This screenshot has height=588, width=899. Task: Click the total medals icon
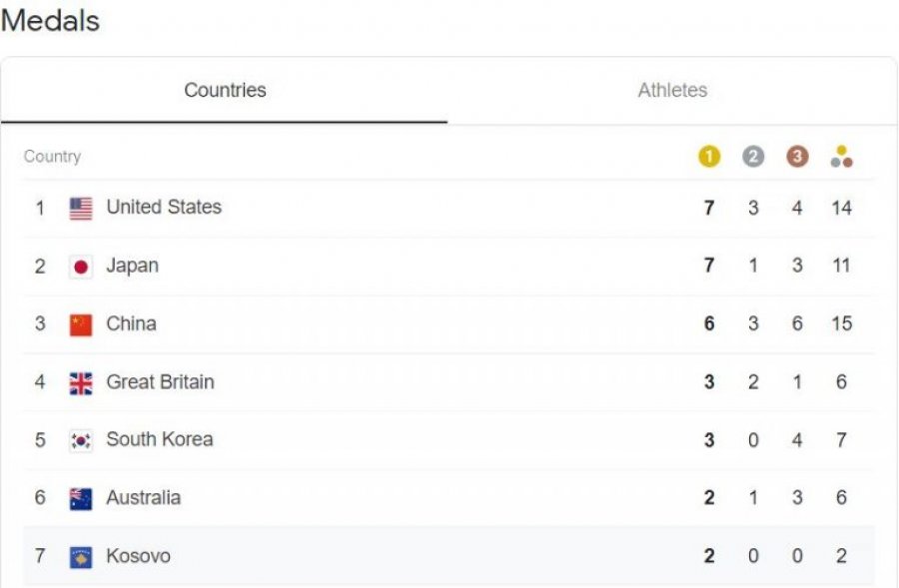coord(841,157)
